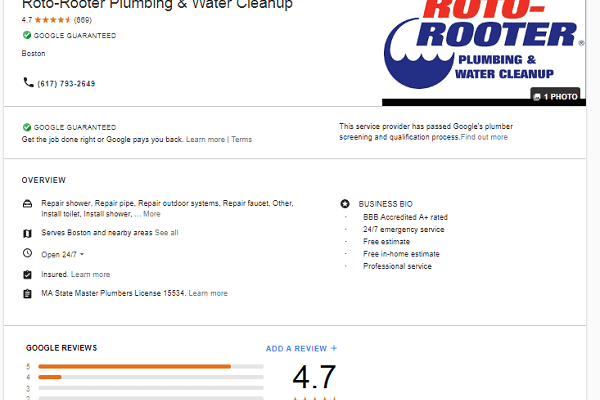Click the phone icon beside (617) 793-2649
The height and width of the screenshot is (400, 600).
pos(28,82)
